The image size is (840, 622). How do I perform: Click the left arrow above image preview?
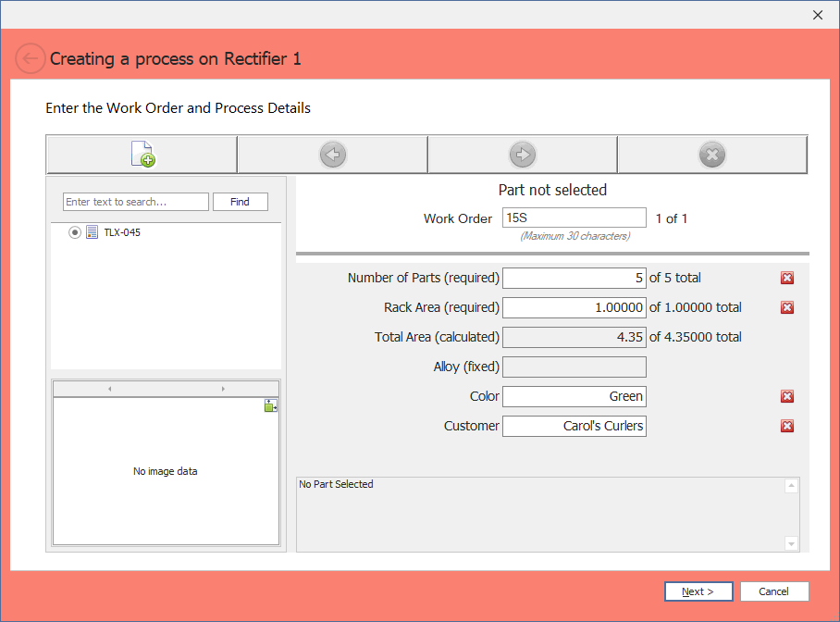pos(110,388)
